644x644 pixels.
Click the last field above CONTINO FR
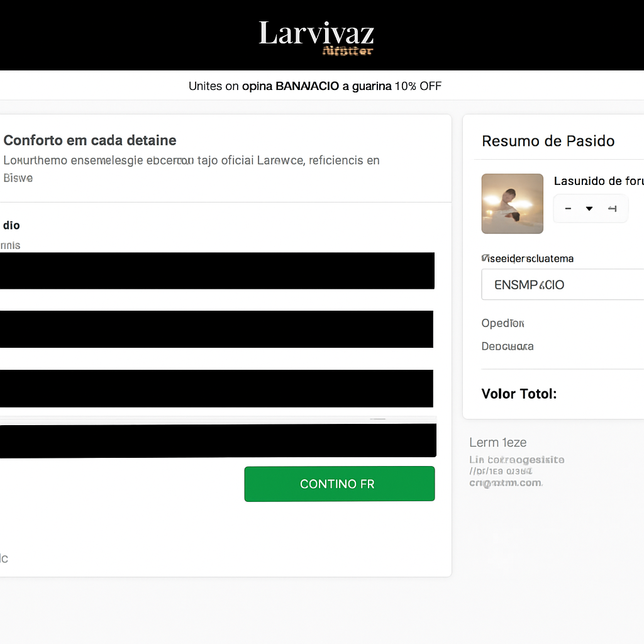coord(218,440)
